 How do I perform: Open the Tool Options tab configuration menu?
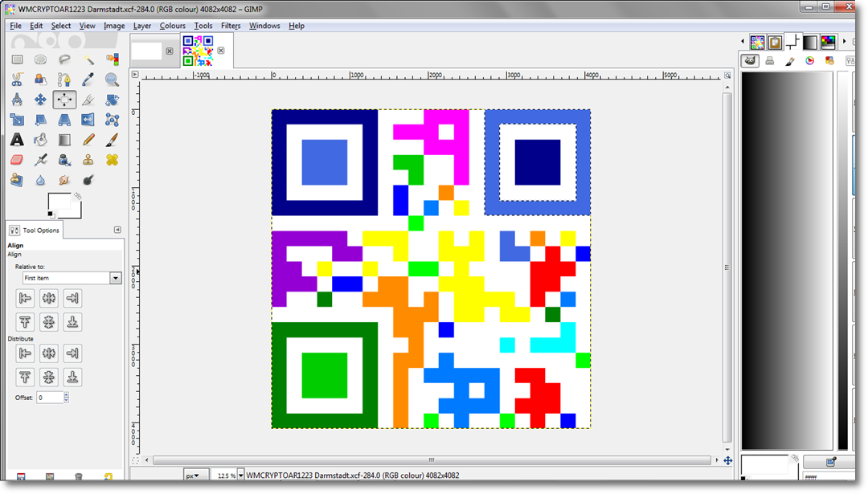[x=117, y=230]
